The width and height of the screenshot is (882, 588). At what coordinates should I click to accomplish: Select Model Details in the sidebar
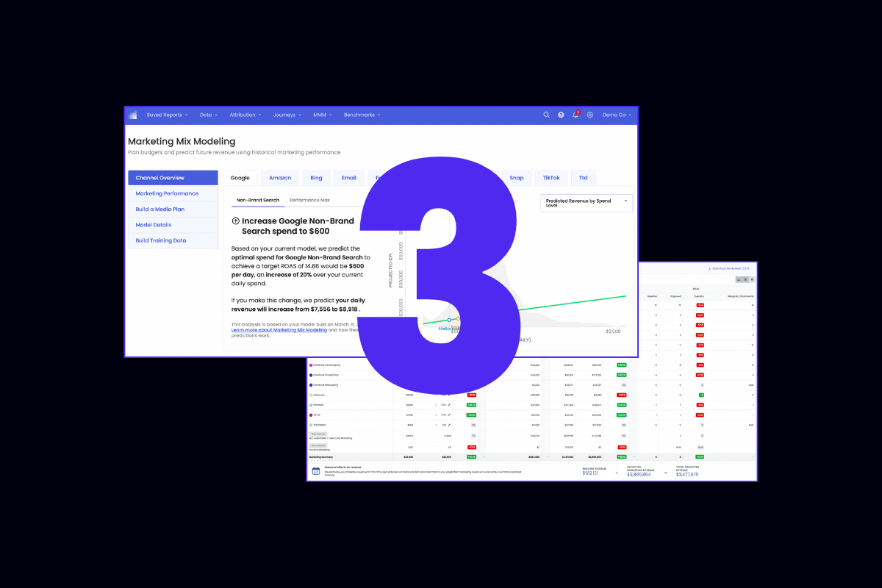[154, 225]
